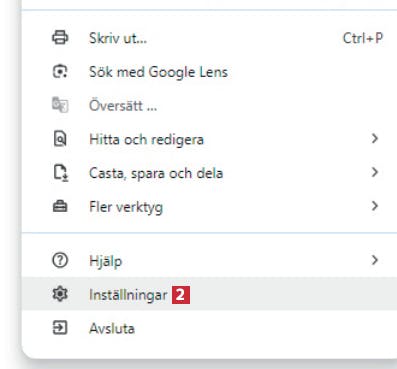
Task: Click the translate icon next to Översätt
Action: (60, 105)
